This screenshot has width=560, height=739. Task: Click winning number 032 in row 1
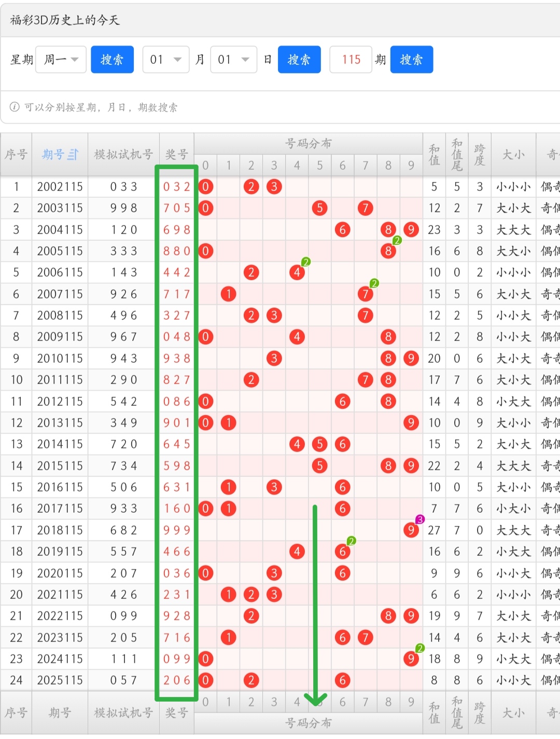177,187
